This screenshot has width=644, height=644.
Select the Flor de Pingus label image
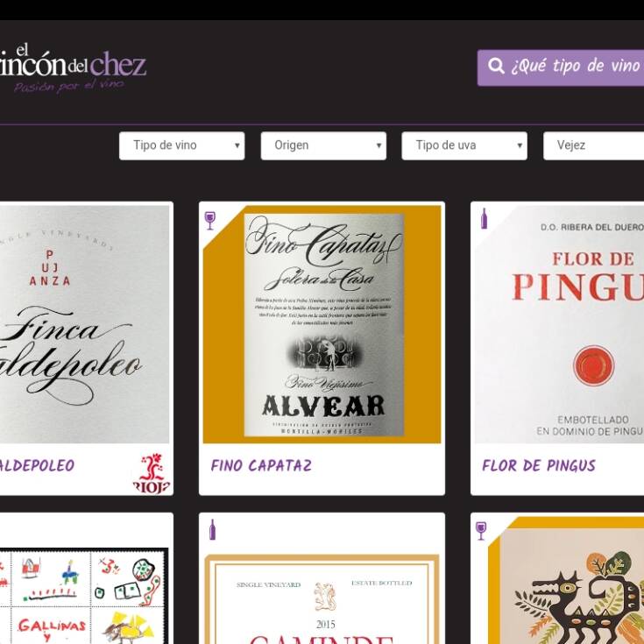coord(559,324)
